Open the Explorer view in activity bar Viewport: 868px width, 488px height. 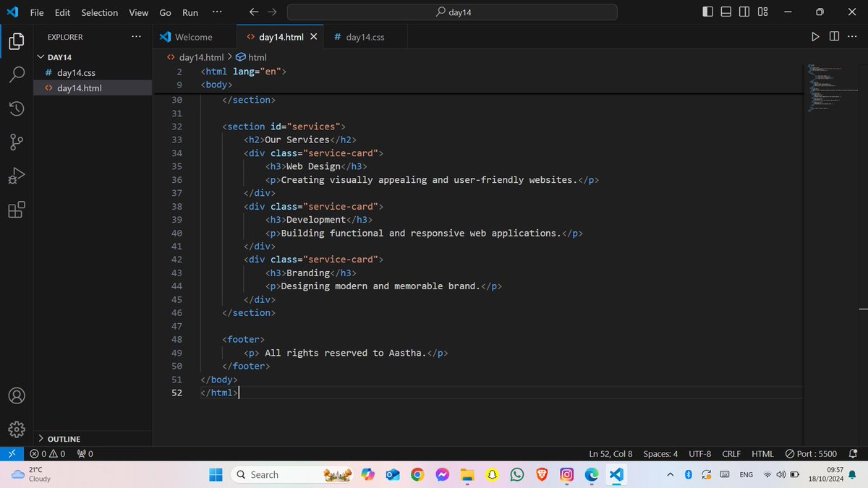[x=16, y=41]
